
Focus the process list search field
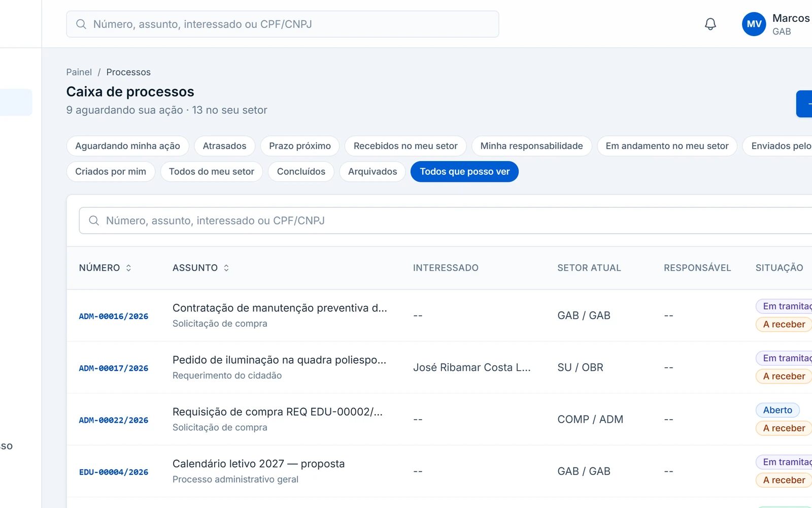tap(446, 220)
